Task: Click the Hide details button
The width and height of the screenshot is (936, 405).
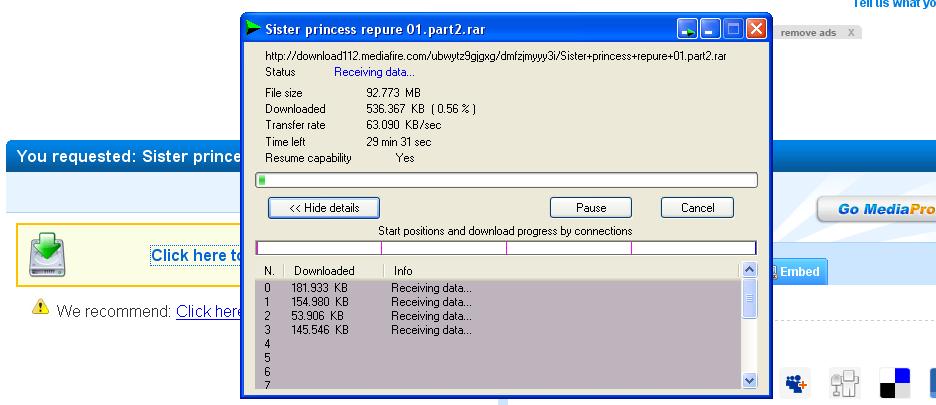Action: [x=324, y=208]
